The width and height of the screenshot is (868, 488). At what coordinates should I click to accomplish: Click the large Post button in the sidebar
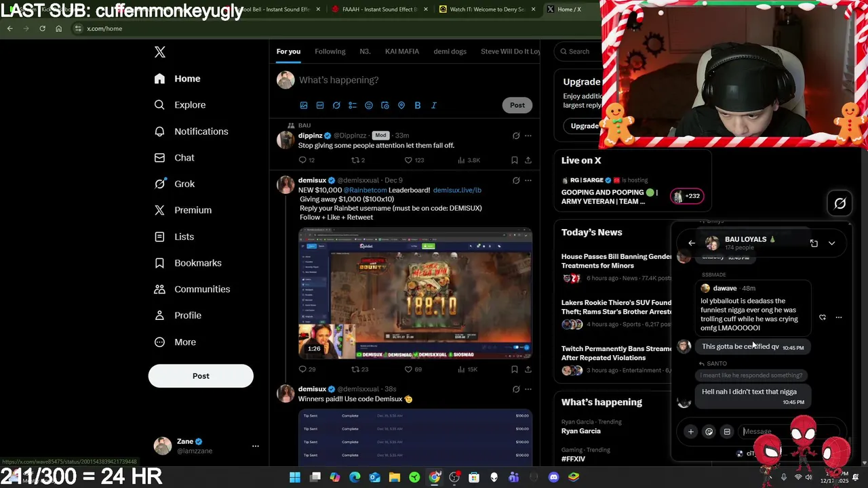(201, 376)
